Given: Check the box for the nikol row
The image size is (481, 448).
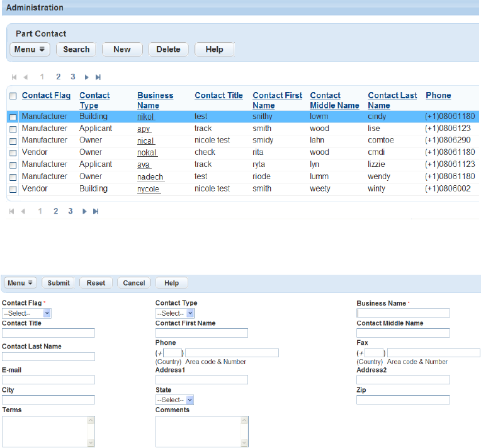Looking at the screenshot, I should [x=13, y=117].
